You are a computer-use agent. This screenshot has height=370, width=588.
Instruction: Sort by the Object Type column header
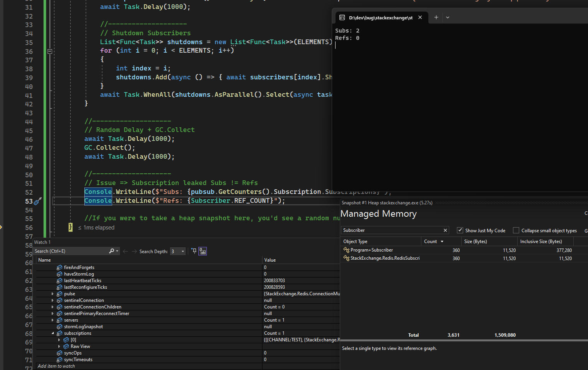pyautogui.click(x=381, y=242)
